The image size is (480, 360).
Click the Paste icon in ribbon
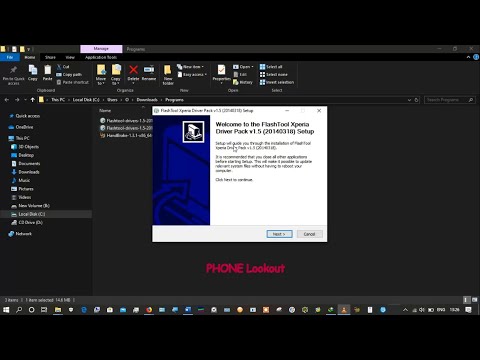[x=47, y=73]
